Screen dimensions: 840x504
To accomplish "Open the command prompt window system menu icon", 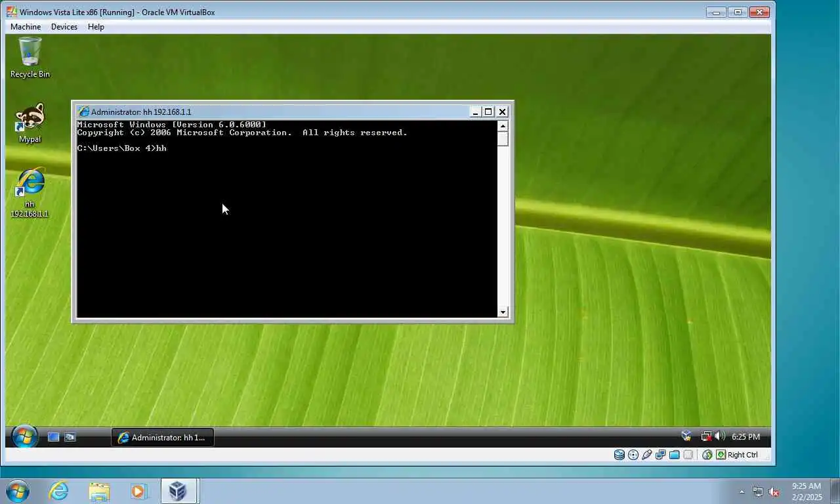I will pyautogui.click(x=83, y=112).
